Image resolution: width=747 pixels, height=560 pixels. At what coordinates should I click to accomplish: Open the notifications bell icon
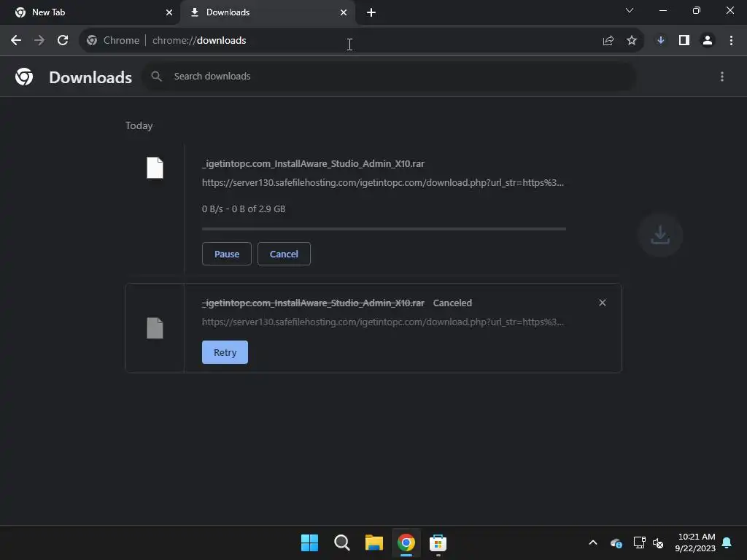pyautogui.click(x=727, y=542)
